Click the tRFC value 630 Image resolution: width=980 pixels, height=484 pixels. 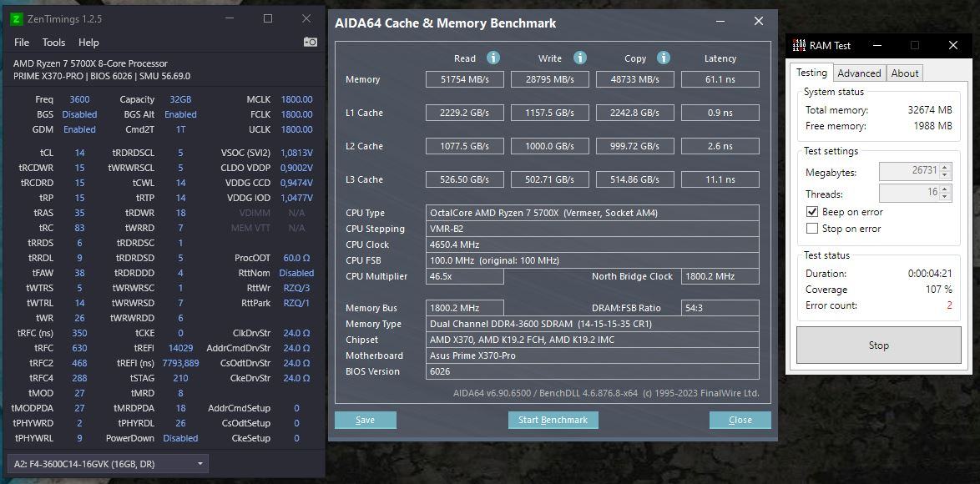(79, 348)
